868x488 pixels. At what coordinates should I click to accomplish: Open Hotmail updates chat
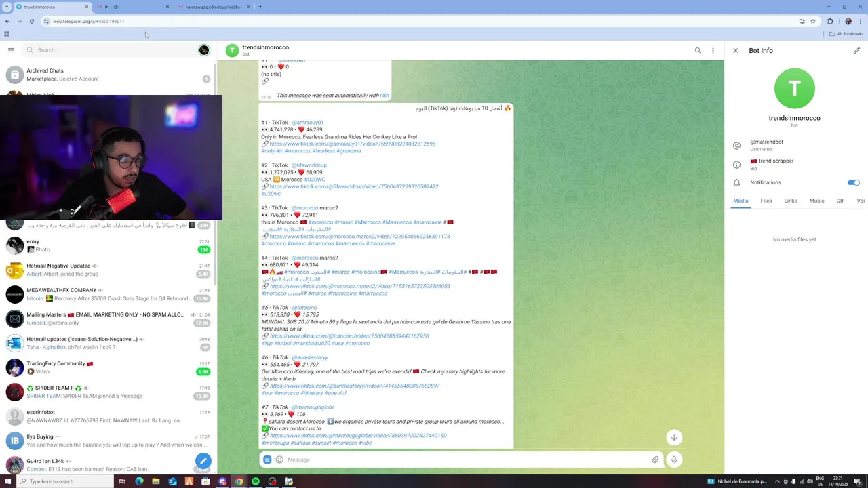pyautogui.click(x=108, y=343)
